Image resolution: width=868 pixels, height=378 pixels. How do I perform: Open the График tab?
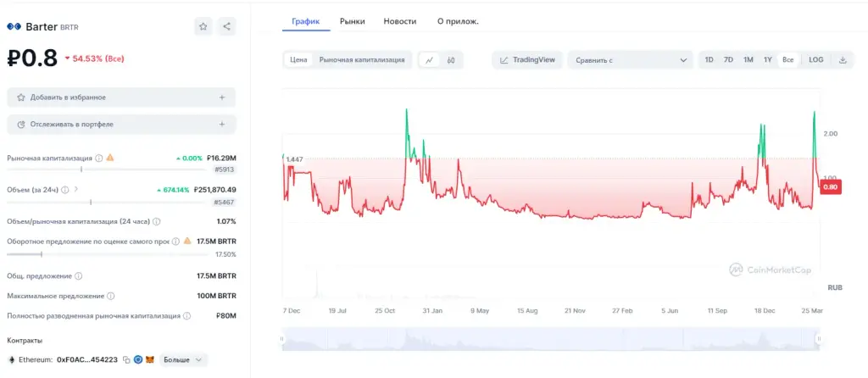coord(305,21)
